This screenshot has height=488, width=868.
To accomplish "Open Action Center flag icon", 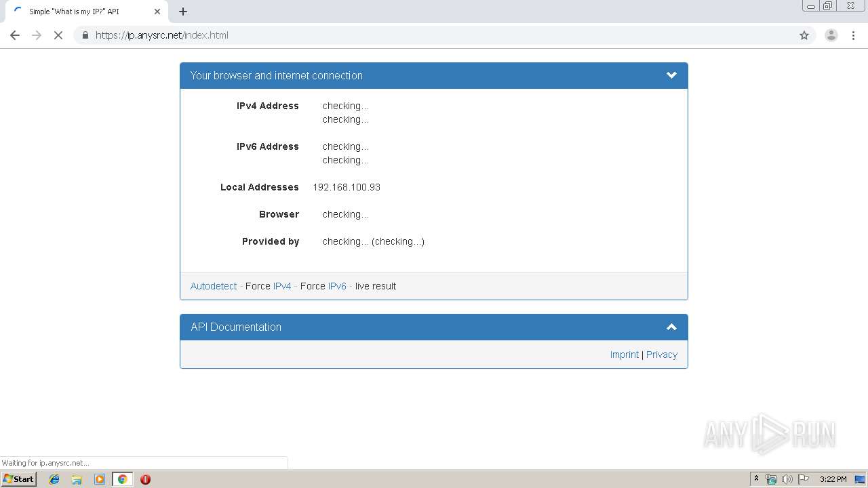I will click(x=804, y=479).
